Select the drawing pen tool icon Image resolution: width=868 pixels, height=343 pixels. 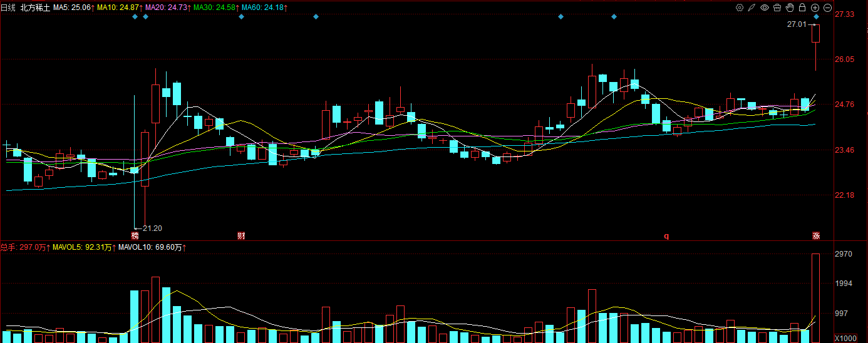(x=752, y=8)
